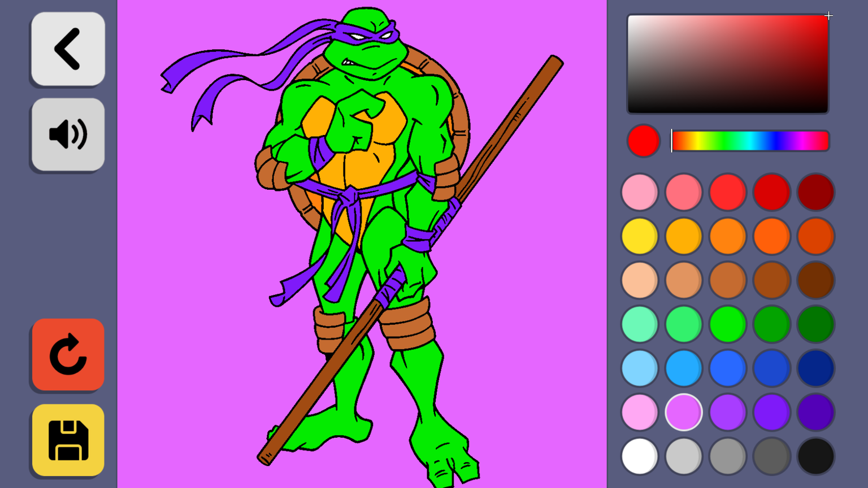This screenshot has width=868, height=488.
Task: Reset the drawing with the red redo button
Action: [68, 355]
